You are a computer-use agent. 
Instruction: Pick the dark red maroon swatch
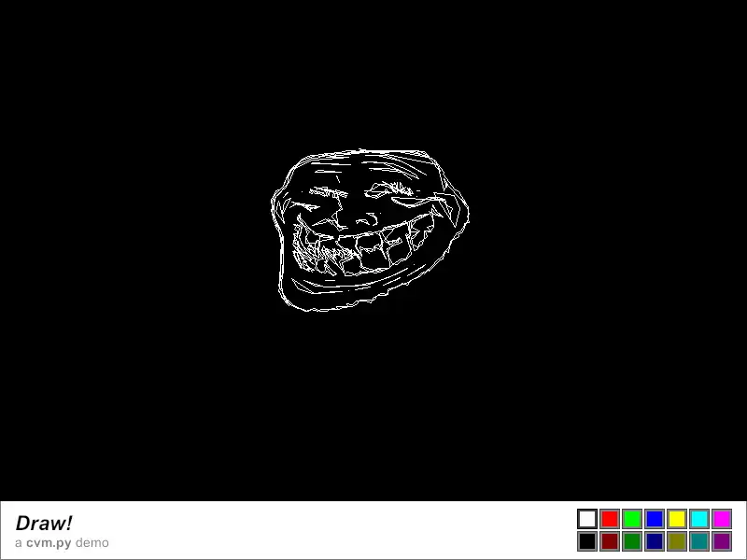610,541
